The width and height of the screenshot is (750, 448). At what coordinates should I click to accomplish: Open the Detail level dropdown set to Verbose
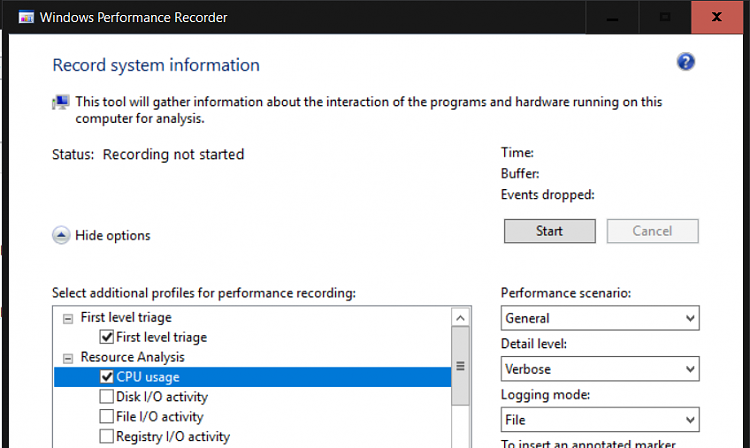coord(600,369)
